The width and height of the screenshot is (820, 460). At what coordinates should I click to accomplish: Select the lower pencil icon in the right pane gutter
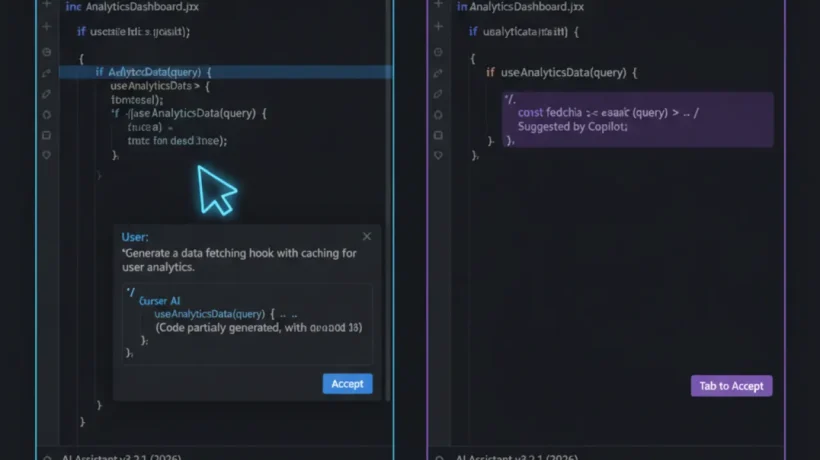pos(438,94)
